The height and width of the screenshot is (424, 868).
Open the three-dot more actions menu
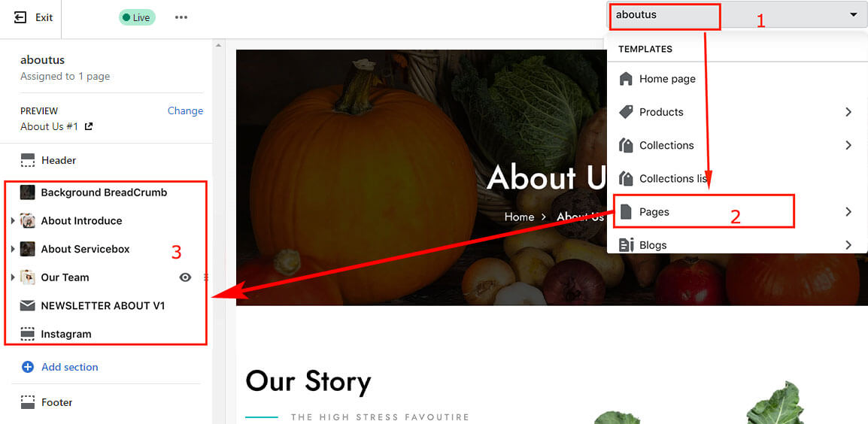(x=181, y=18)
